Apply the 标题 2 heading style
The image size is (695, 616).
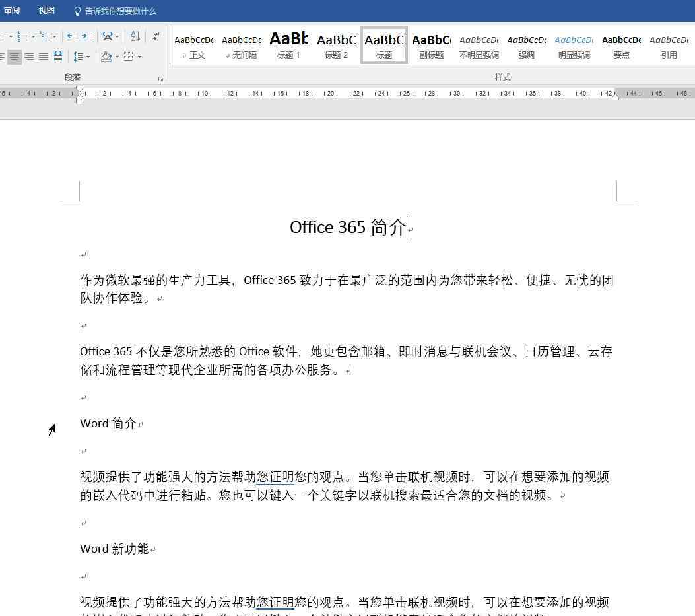(x=337, y=46)
